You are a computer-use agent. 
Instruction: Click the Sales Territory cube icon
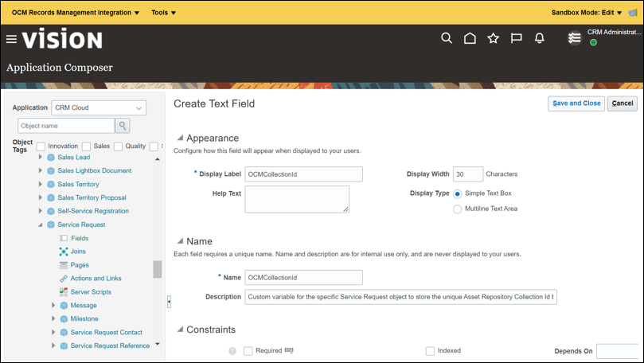51,185
